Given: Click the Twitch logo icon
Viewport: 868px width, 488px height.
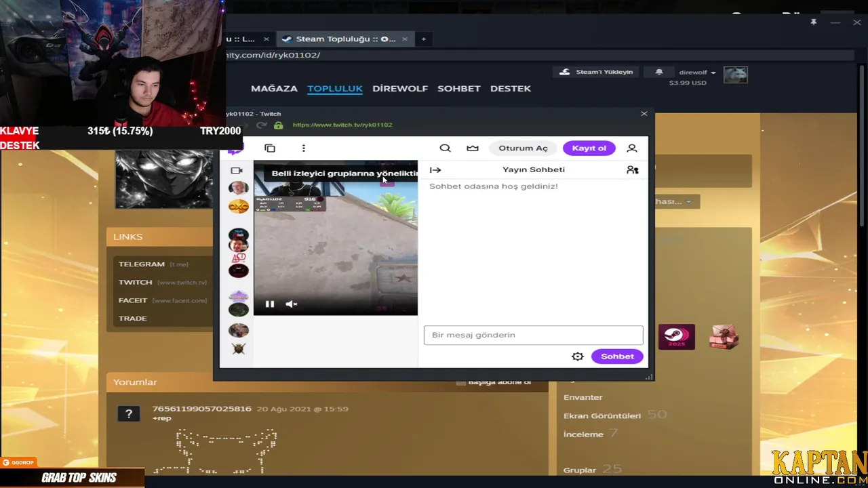Looking at the screenshot, I should point(235,149).
